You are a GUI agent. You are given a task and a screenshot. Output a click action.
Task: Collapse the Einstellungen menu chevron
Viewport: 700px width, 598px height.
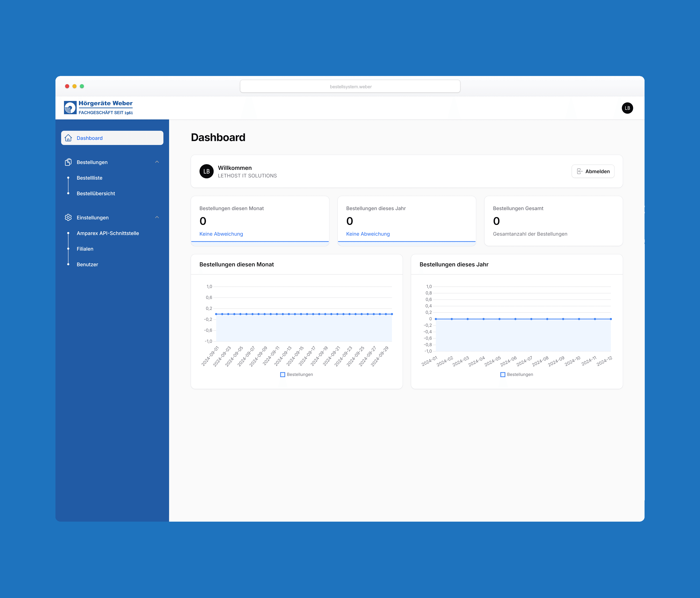click(x=157, y=217)
